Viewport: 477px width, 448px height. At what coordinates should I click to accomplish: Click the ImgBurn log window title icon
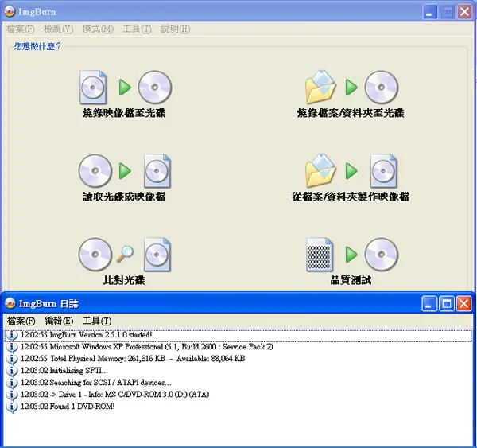10,303
